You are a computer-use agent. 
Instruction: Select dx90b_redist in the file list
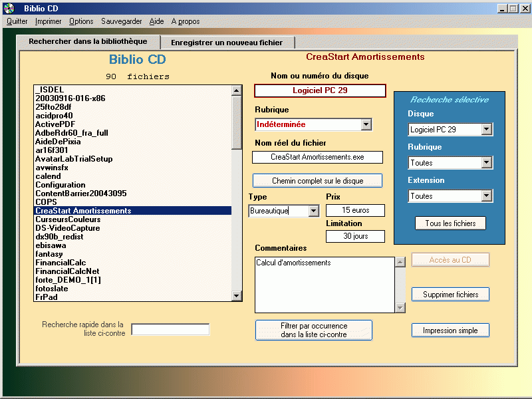click(x=132, y=237)
